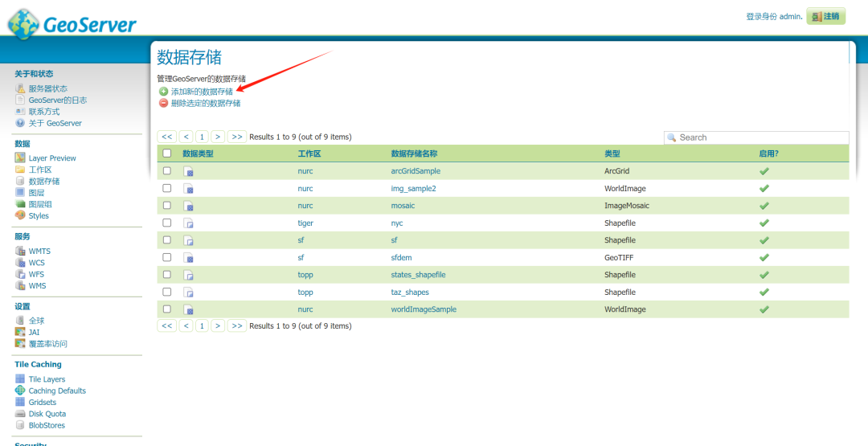Sort table by 工作区 column header

[309, 153]
